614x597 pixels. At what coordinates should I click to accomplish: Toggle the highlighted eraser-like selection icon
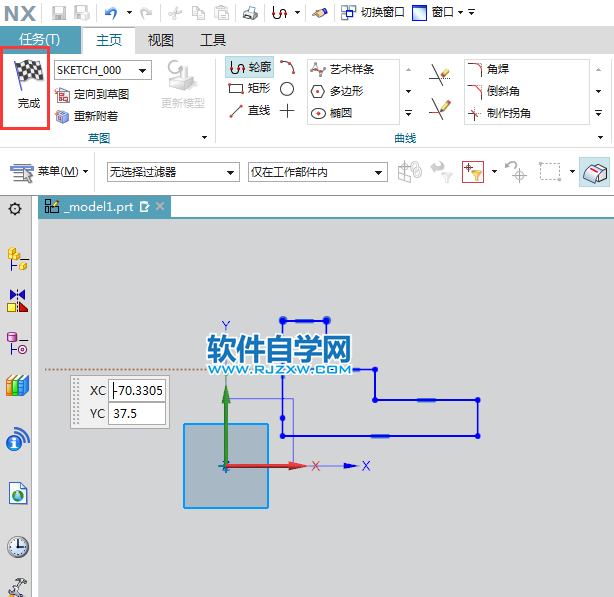pyautogui.click(x=594, y=172)
